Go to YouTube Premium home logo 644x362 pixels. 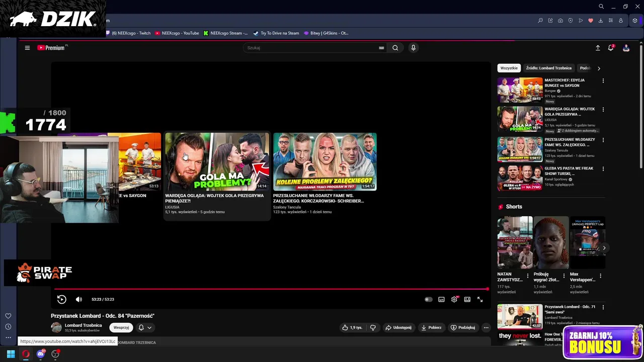point(52,48)
